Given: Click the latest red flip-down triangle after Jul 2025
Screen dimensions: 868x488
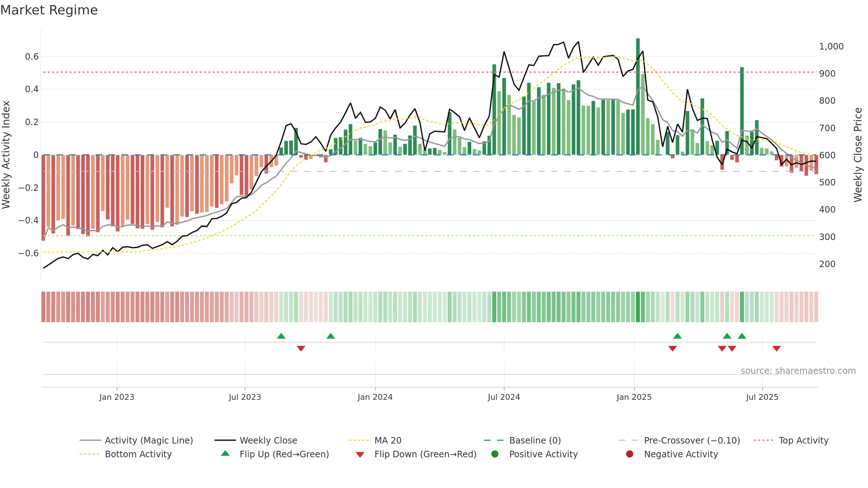Looking at the screenshot, I should click(x=776, y=348).
